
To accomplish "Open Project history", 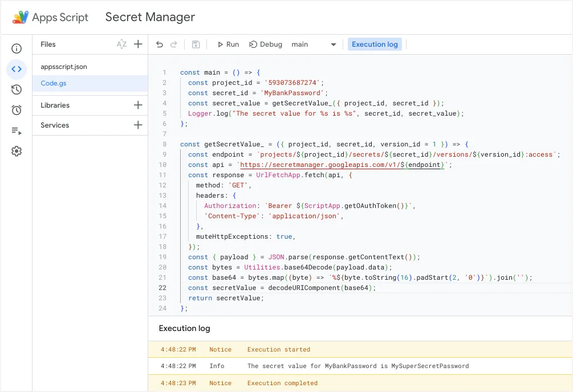I will click(17, 89).
